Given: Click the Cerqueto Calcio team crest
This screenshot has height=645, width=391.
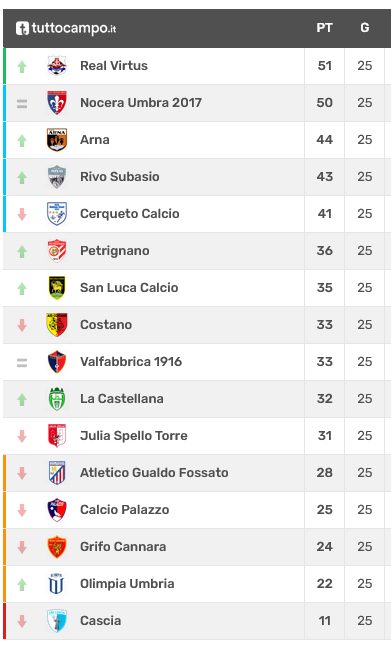Looking at the screenshot, I should pos(57,214).
